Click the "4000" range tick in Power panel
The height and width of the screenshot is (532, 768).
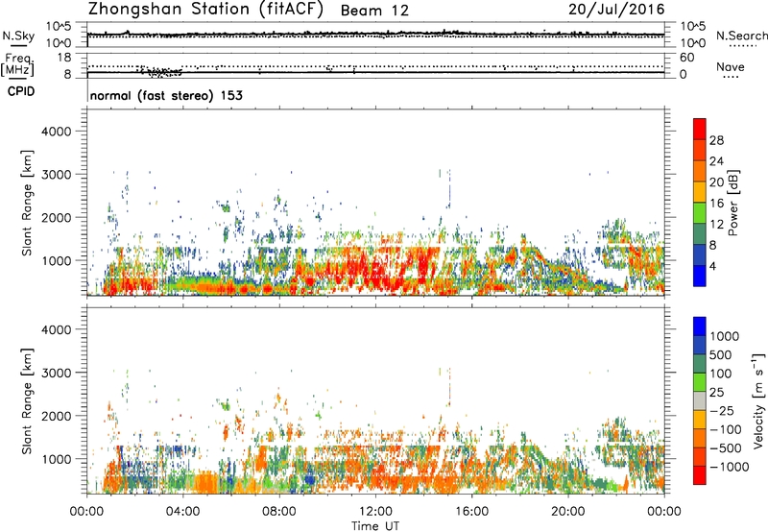click(57, 132)
